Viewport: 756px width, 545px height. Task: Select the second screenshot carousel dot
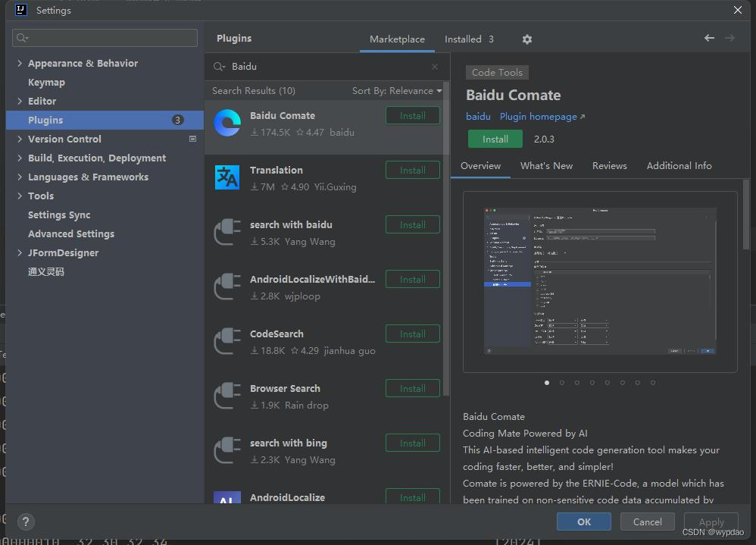point(561,383)
